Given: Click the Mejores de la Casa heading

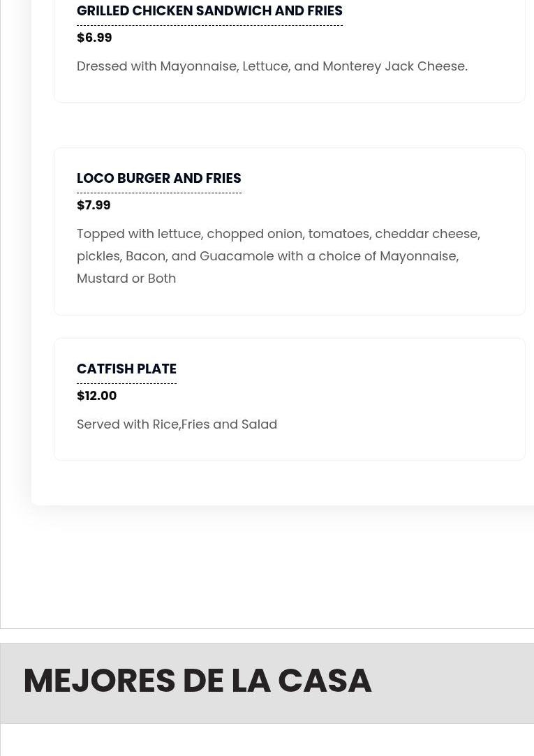Looking at the screenshot, I should coord(198,681).
